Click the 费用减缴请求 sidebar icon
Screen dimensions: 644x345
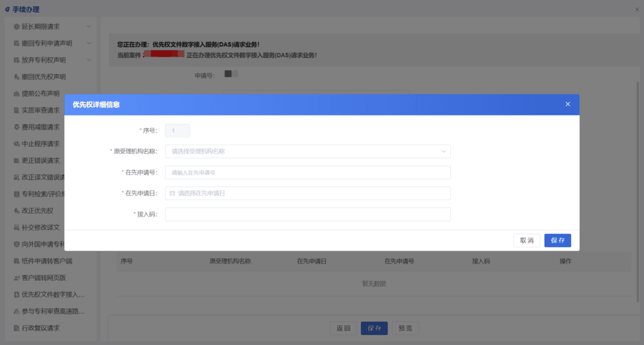coord(16,127)
